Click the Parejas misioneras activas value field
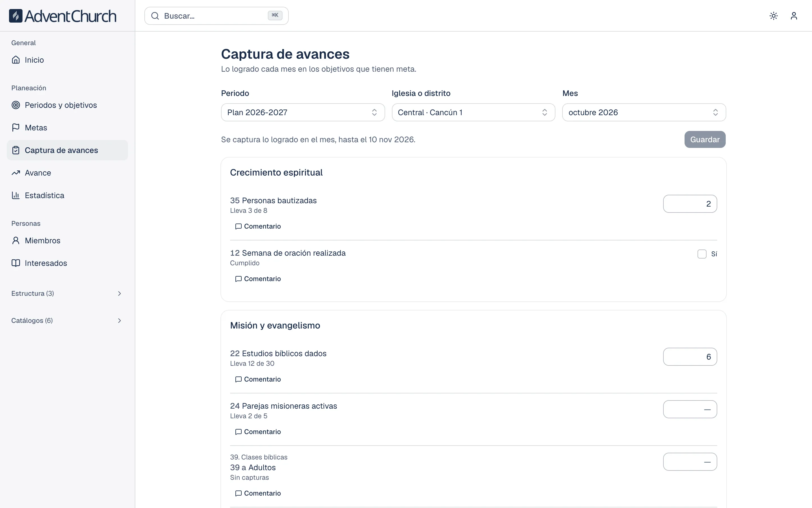 690,409
